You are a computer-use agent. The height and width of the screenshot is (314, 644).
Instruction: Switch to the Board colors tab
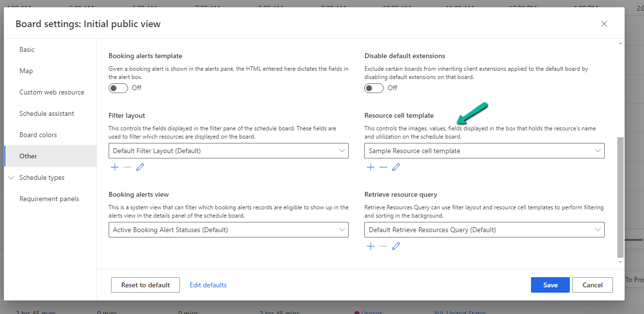point(38,135)
